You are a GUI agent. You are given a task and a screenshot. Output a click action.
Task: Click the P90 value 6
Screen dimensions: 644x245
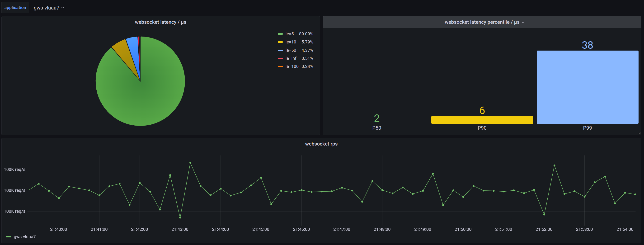pos(482,110)
